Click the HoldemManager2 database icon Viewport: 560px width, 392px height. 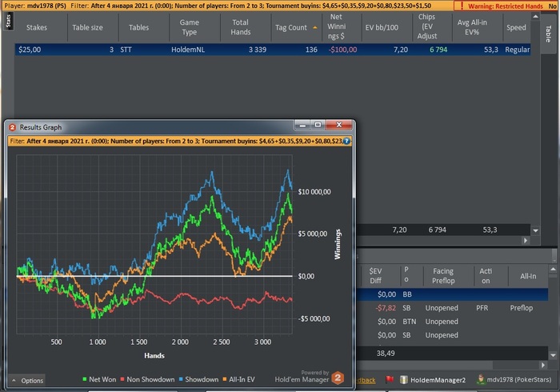[x=403, y=379]
